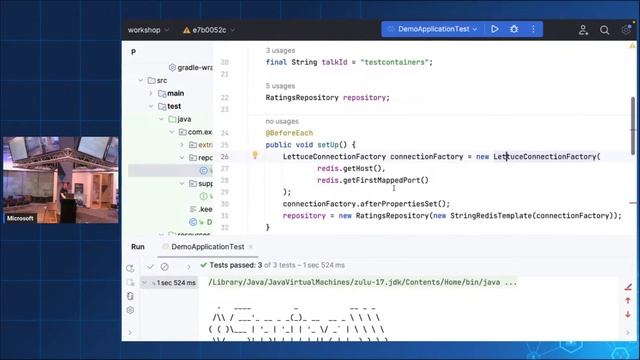Click the warning triangle in editor corner
640x360 pixels.
point(632,46)
